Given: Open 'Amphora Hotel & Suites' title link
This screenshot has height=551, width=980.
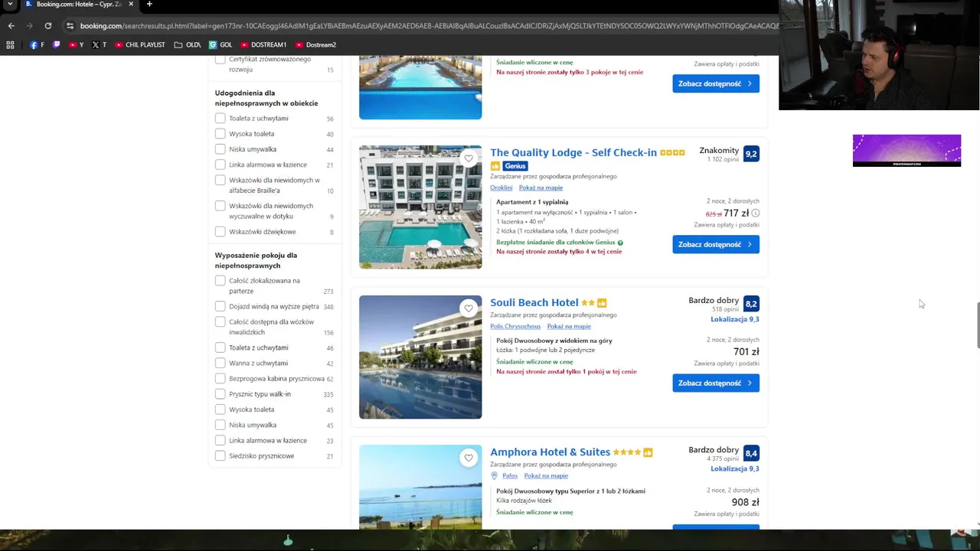Looking at the screenshot, I should coord(550,452).
